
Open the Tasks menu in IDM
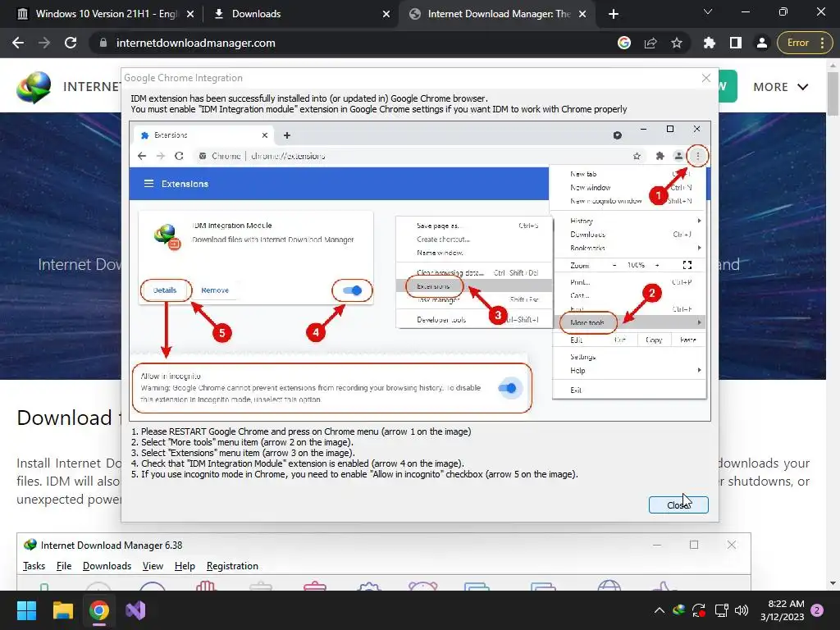[x=34, y=566]
